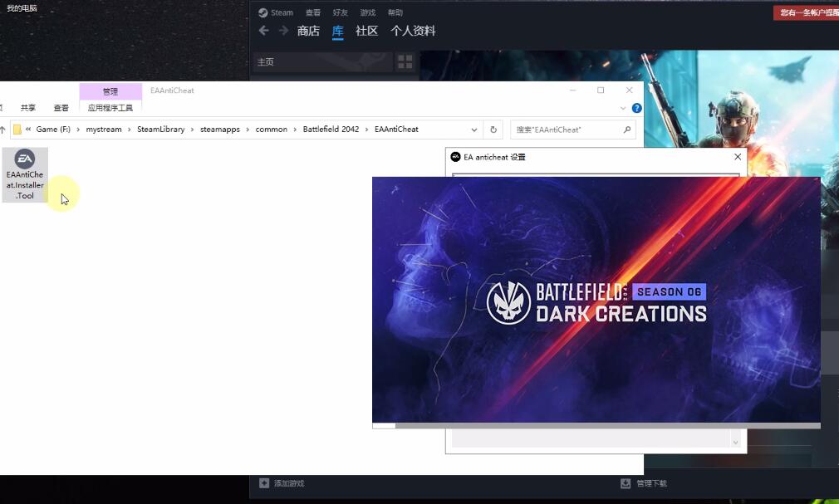Screen dimensions: 839x504
Task: Navigate to the SteamLibrary breadcrumb folder
Action: (160, 130)
